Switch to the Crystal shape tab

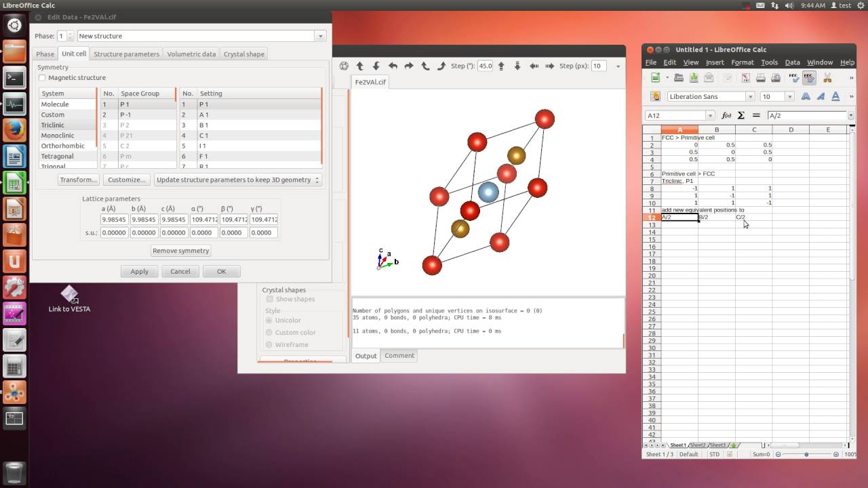[x=244, y=54]
